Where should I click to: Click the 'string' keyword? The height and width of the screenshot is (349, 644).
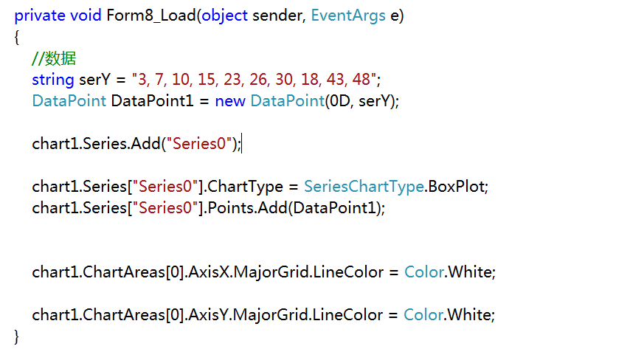52,79
